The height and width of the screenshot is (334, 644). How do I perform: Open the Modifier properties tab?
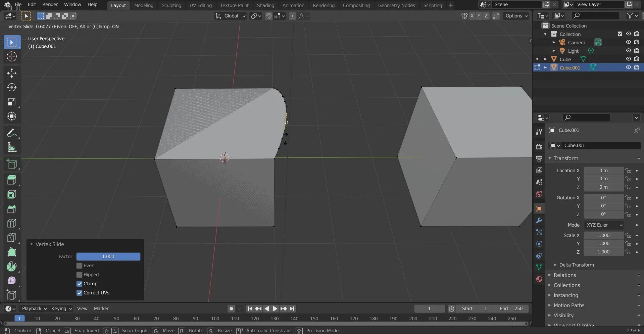pos(539,221)
